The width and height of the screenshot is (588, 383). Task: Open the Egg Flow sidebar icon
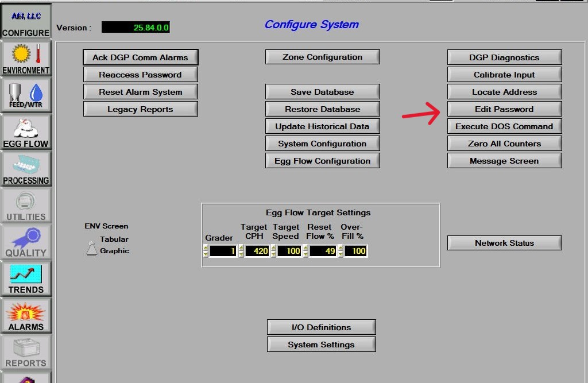(26, 132)
